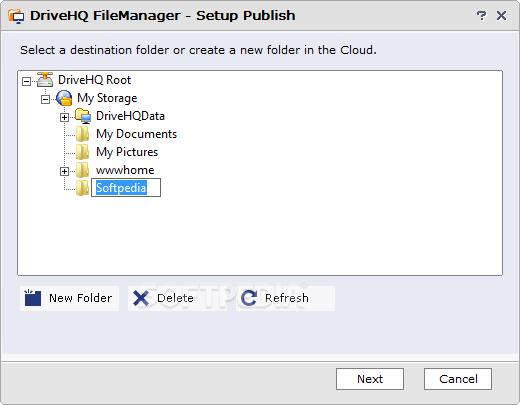Click the My Documents folder icon
Image resolution: width=520 pixels, height=405 pixels.
(x=82, y=134)
